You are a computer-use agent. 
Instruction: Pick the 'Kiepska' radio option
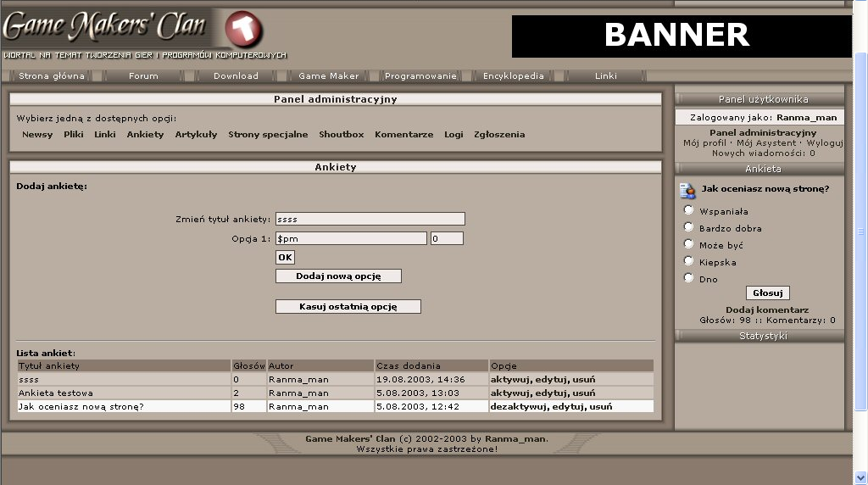[x=689, y=261]
